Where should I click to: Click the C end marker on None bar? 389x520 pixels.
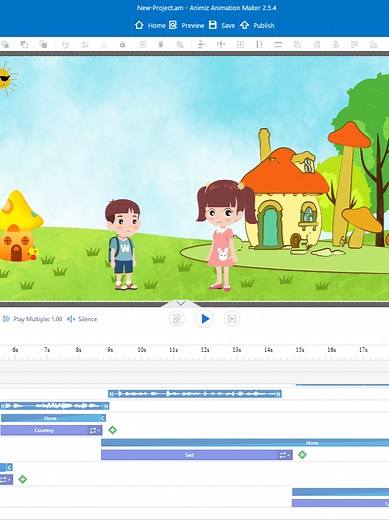coord(103,418)
